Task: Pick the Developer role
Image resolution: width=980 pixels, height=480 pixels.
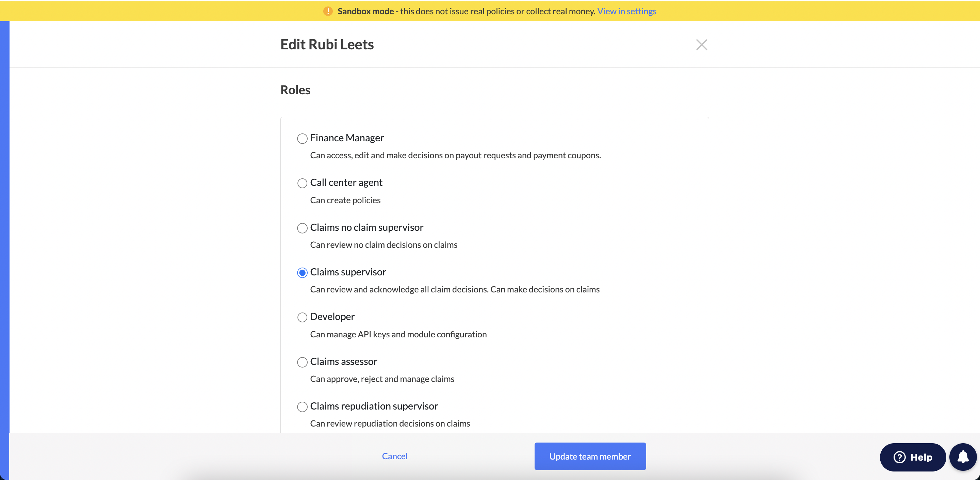Action: coord(302,317)
